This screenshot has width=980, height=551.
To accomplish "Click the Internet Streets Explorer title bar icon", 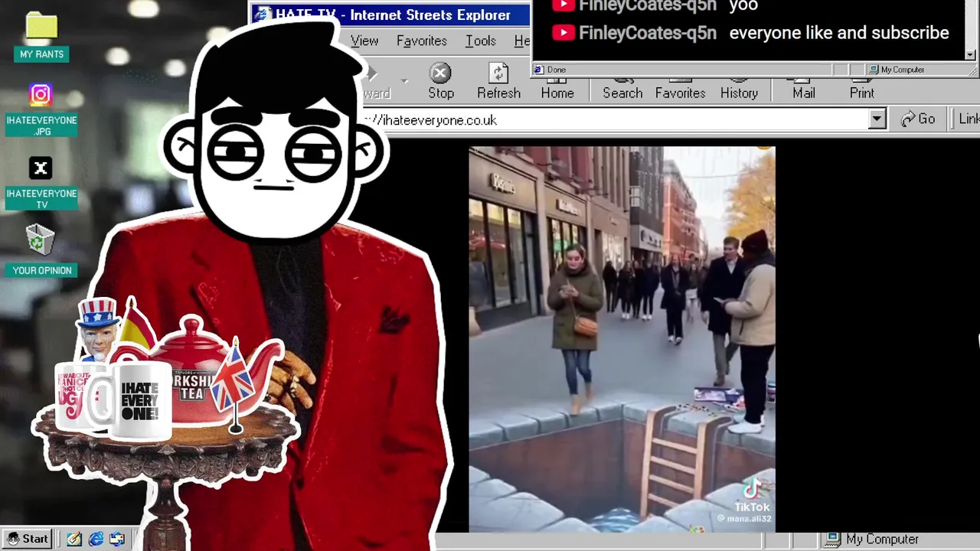I will (x=262, y=15).
